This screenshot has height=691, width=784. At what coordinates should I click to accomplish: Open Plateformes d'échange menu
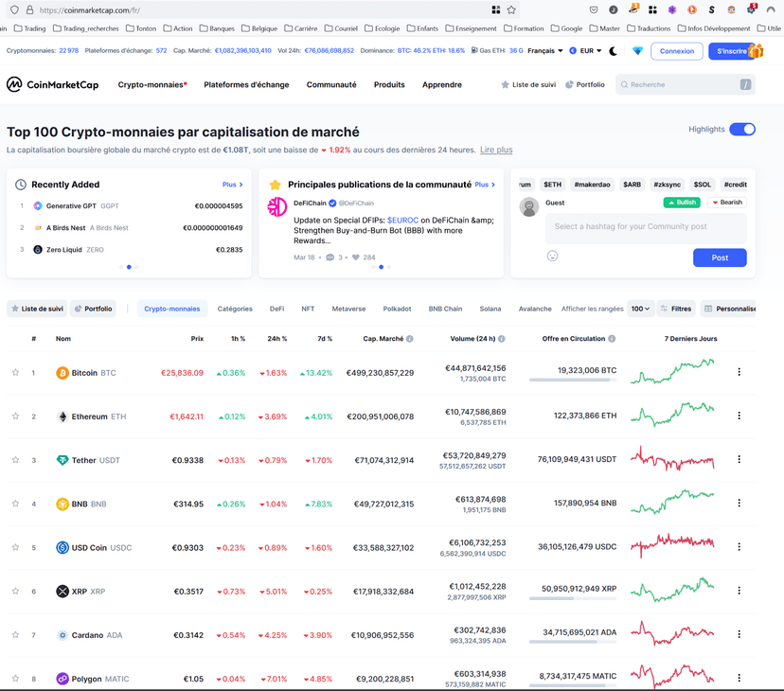click(x=246, y=84)
